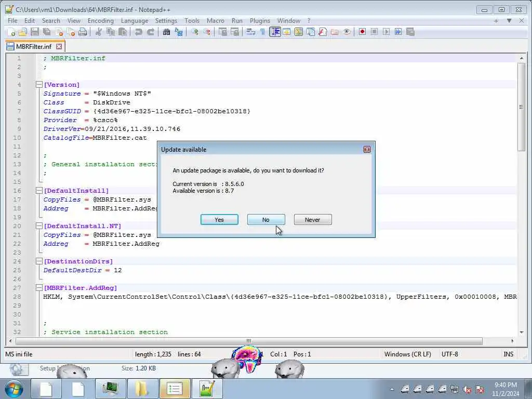Image resolution: width=532 pixels, height=399 pixels.
Task: Click the Paste toolbar icon
Action: [x=123, y=32]
